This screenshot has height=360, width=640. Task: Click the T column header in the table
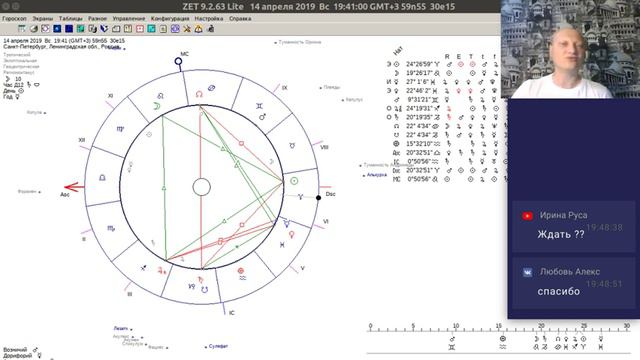[471, 56]
